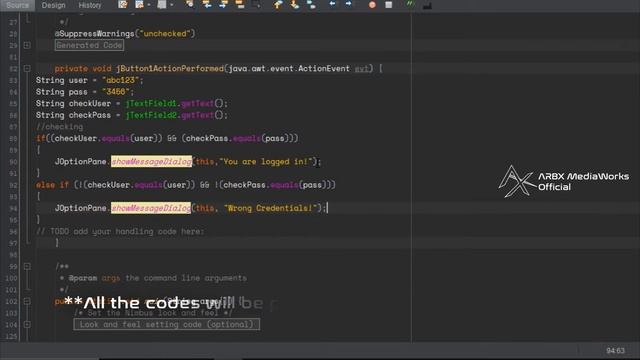Click the Find Selection toolbar icon
The height and width of the screenshot is (360, 640).
pyautogui.click(x=190, y=5)
